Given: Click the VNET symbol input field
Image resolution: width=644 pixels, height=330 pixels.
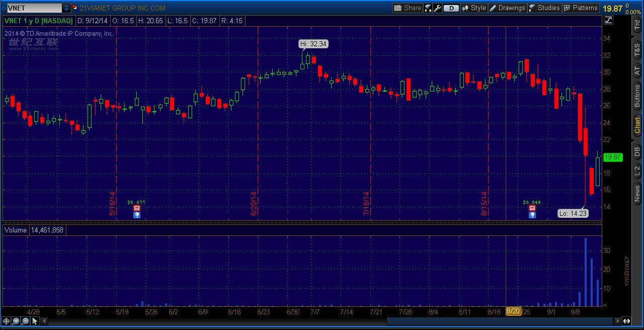Looking at the screenshot, I should (33, 8).
